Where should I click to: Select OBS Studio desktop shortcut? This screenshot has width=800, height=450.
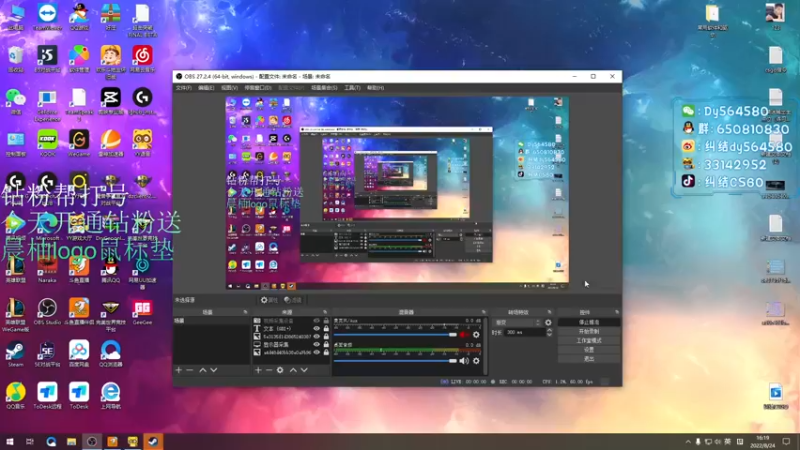coord(47,312)
